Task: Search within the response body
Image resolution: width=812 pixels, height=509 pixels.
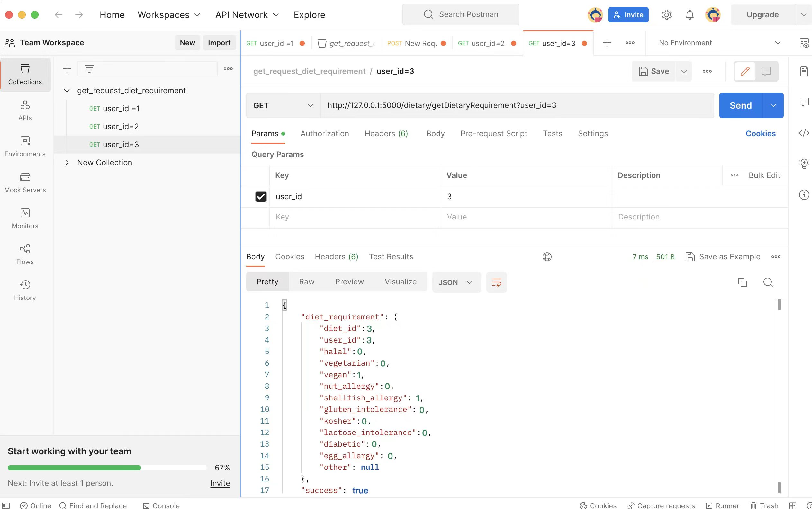Action: (x=768, y=282)
